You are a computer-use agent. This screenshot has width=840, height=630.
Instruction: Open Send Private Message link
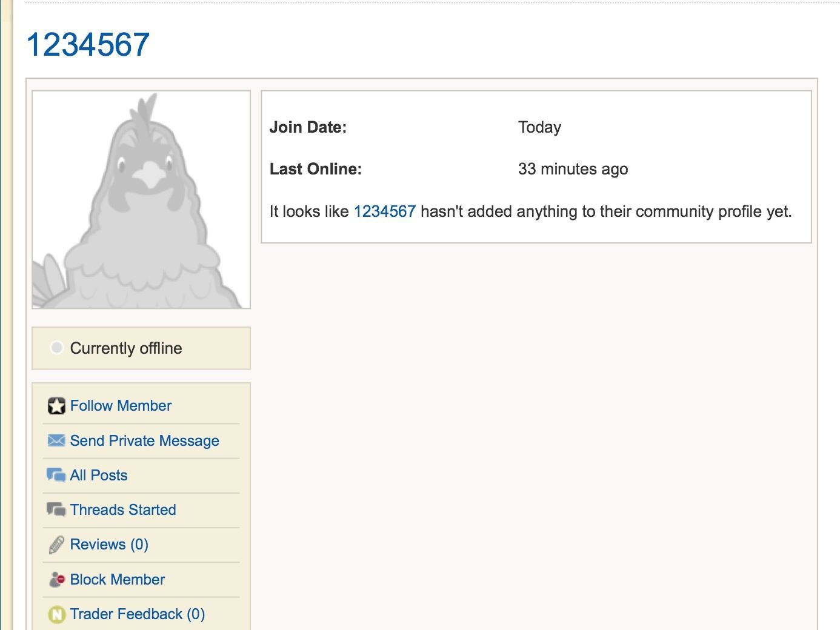(144, 441)
